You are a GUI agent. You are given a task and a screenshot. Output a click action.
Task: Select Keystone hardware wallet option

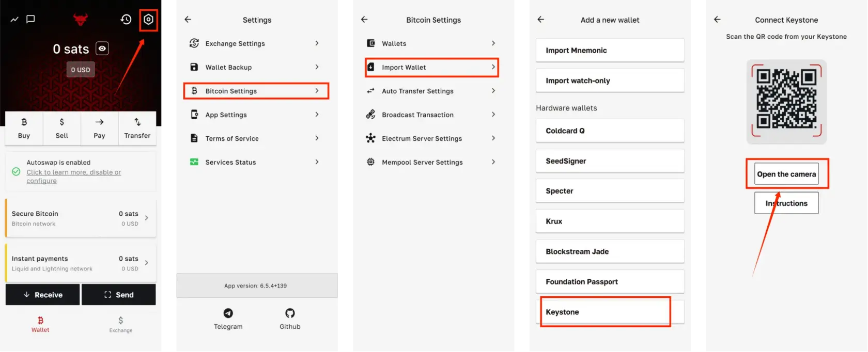click(605, 312)
